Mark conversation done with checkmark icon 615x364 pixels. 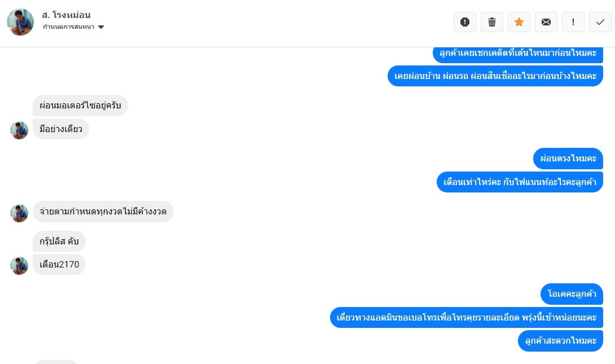(600, 22)
